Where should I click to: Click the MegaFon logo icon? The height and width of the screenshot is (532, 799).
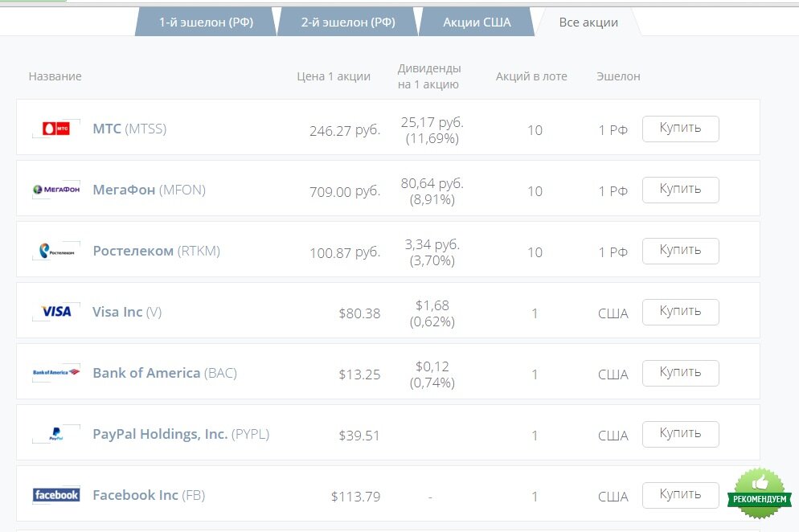[56, 190]
